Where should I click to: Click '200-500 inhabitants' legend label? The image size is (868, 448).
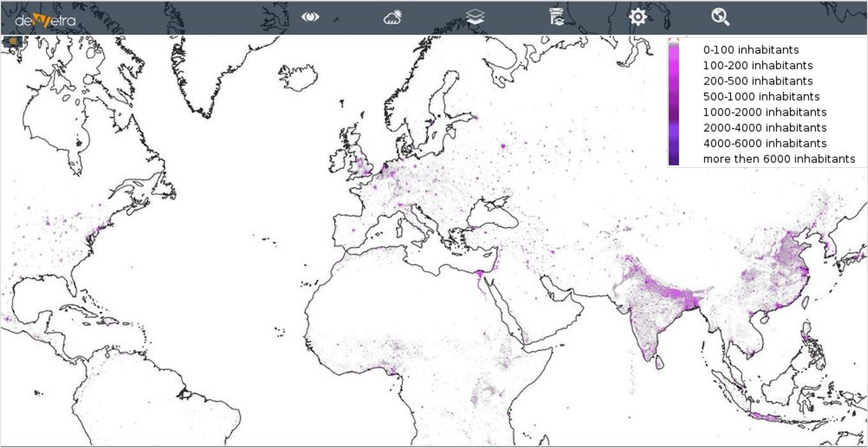pyautogui.click(x=758, y=81)
